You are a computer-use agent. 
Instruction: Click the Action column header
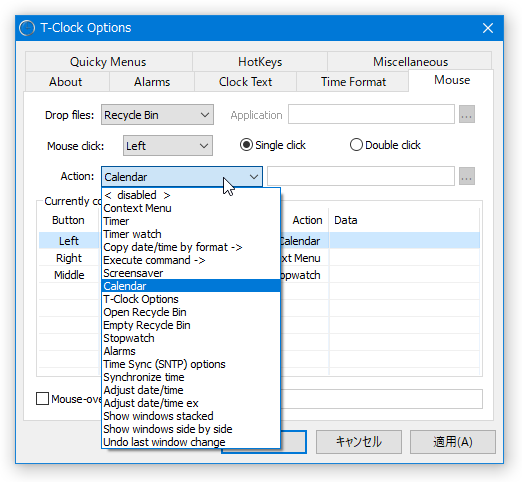[307, 220]
